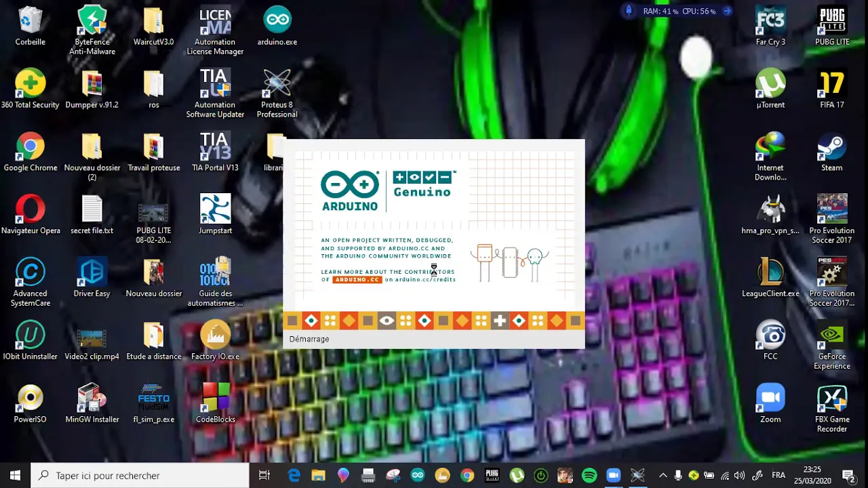This screenshot has width=868, height=488.
Task: Launch GeForce Experience shortcut
Action: tap(832, 346)
